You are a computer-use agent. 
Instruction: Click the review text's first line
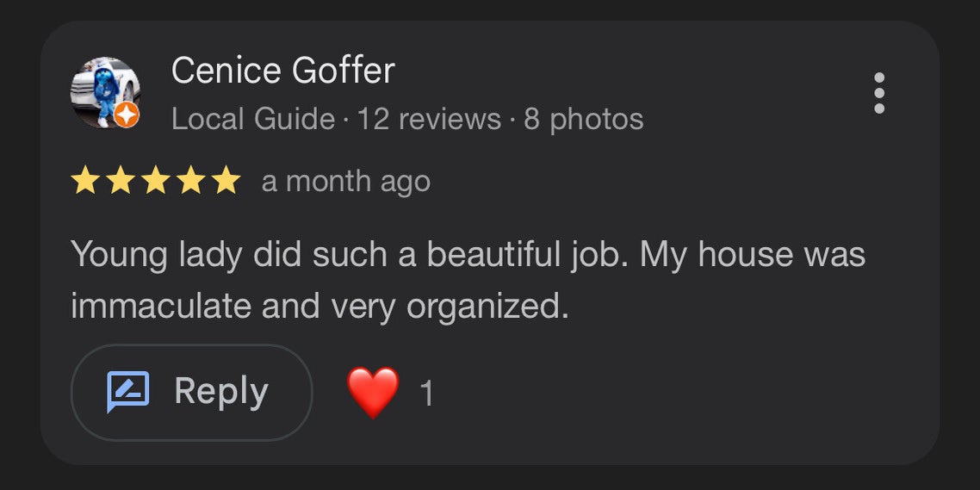[x=468, y=255]
